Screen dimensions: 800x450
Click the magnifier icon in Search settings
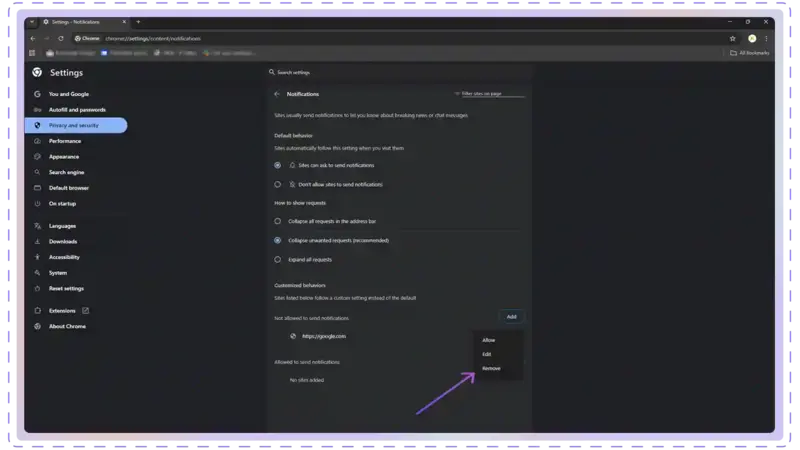point(272,72)
